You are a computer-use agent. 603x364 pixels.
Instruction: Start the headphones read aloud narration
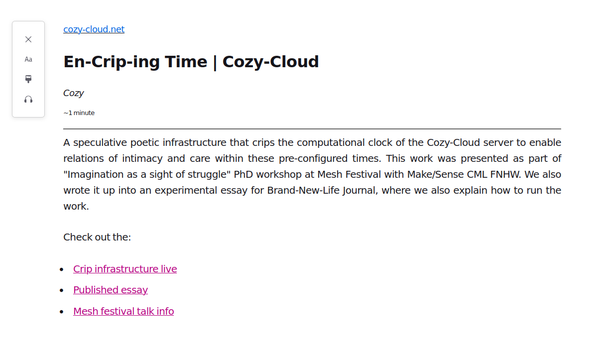(28, 99)
